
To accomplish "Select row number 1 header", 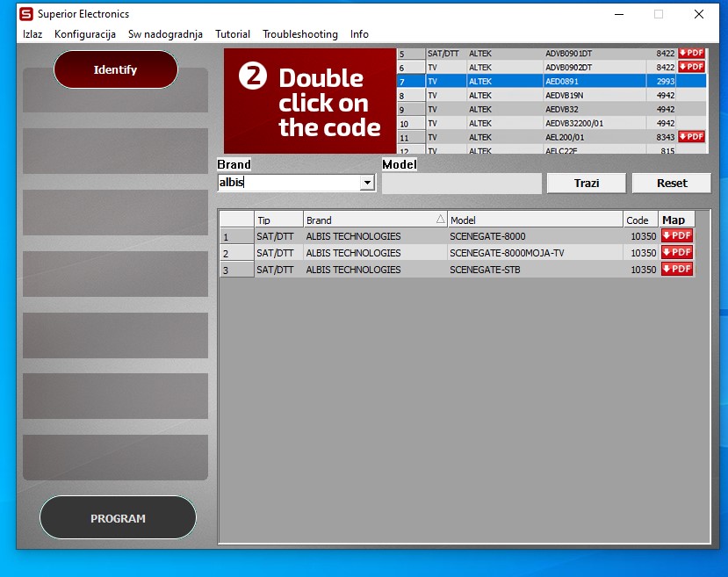I will coord(237,236).
